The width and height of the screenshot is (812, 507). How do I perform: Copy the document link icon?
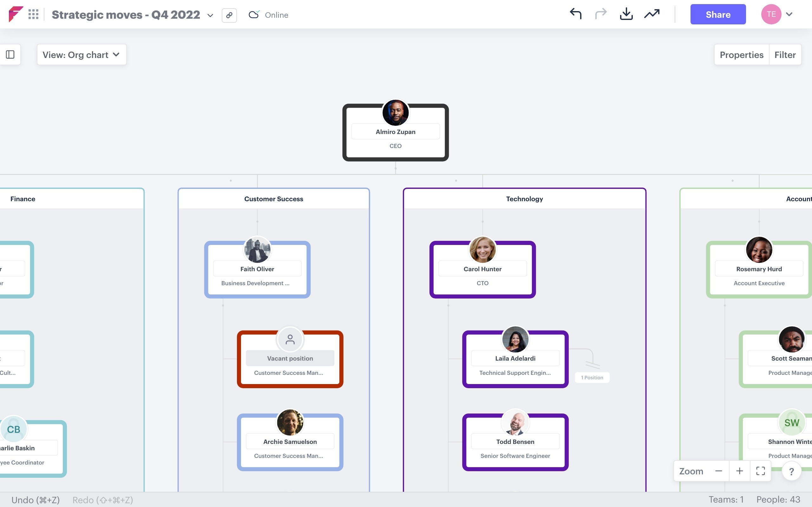[x=229, y=15]
